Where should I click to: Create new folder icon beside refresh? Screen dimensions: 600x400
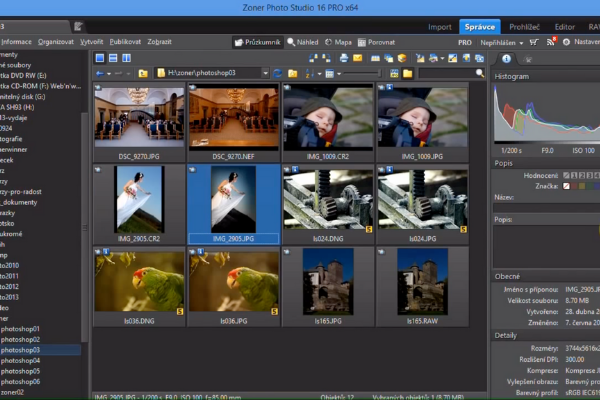(293, 73)
